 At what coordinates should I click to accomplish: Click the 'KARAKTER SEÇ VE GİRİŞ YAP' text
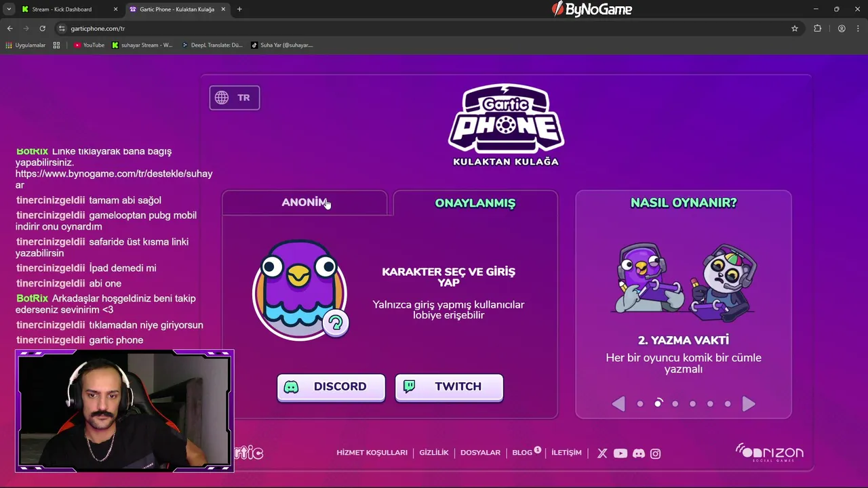(448, 277)
